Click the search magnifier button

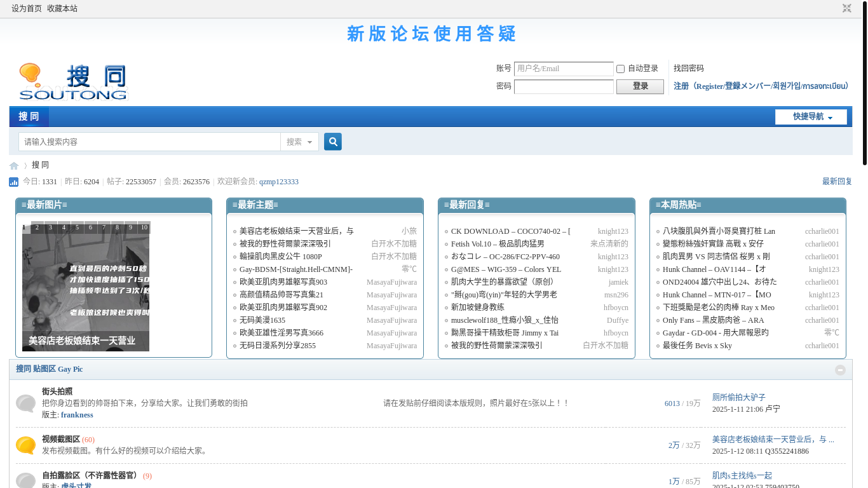click(x=333, y=142)
